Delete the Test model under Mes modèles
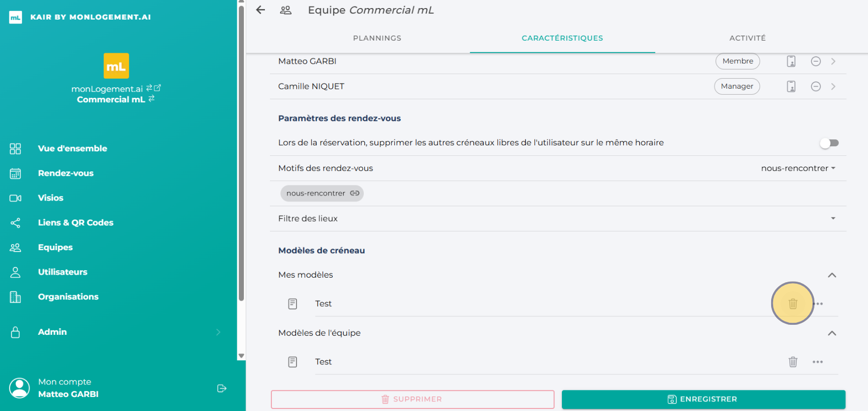 pyautogui.click(x=792, y=304)
